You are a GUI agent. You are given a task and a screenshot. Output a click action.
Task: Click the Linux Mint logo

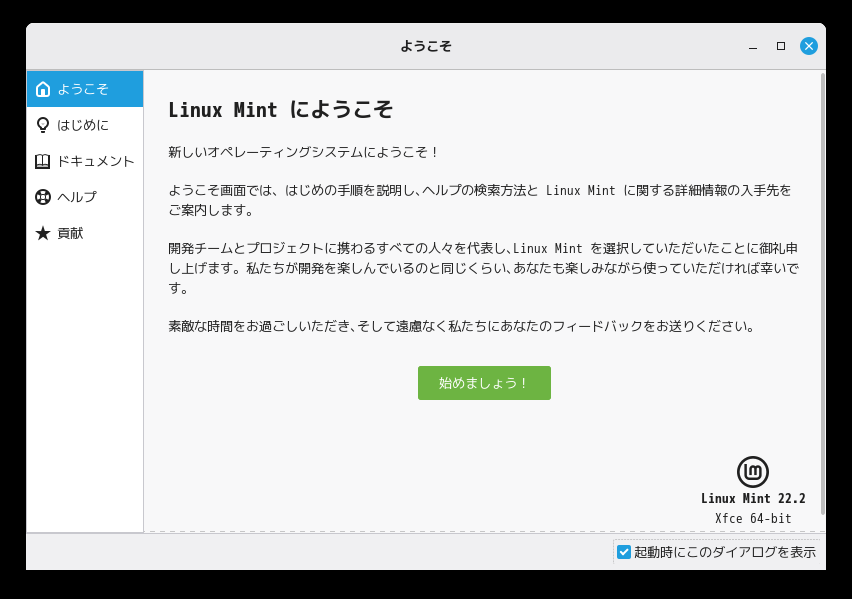[x=753, y=472]
